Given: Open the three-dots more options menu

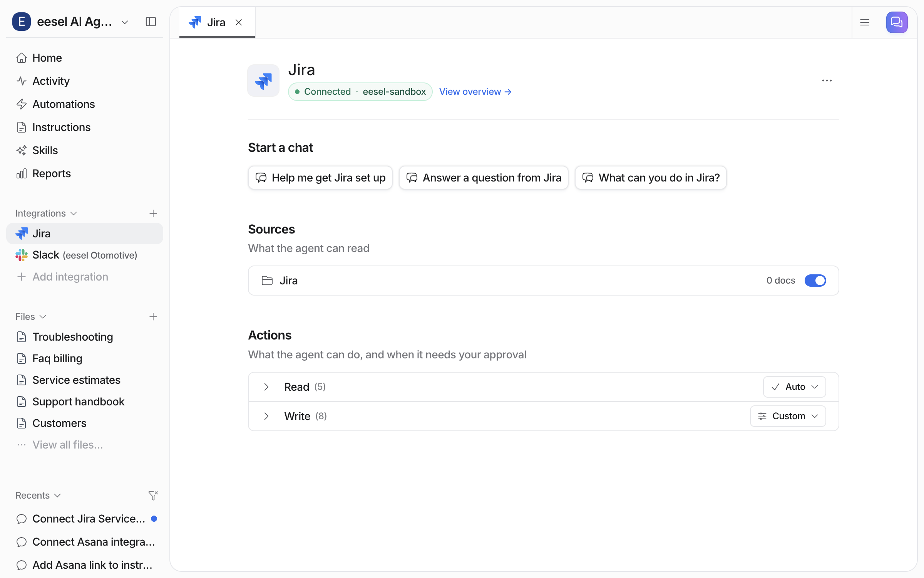Looking at the screenshot, I should 827,81.
